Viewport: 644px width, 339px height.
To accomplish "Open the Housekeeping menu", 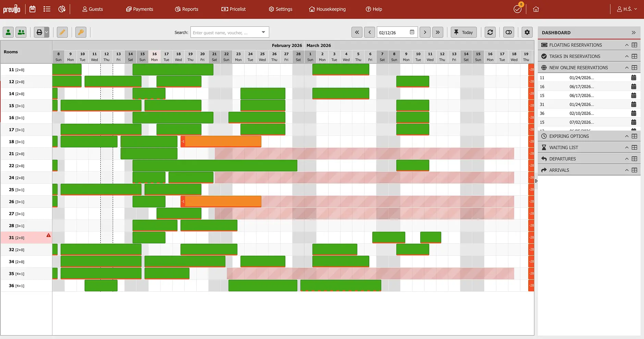I will [327, 9].
